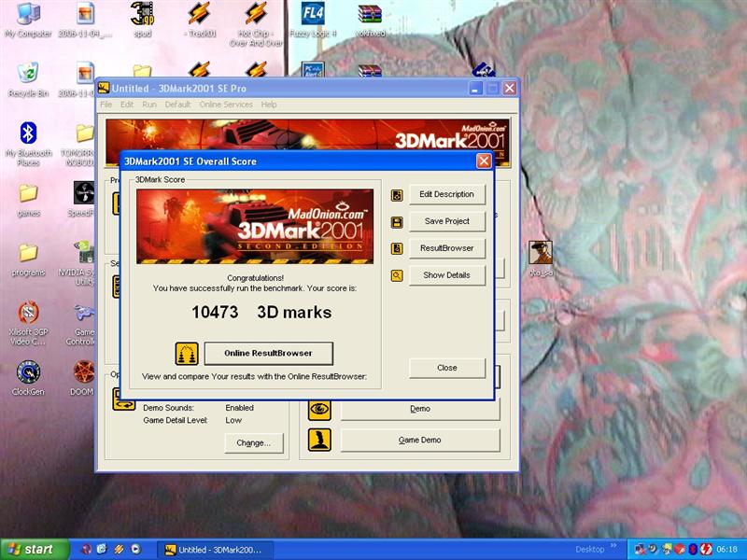Screen dimensions: 747x560
Task: Open the File menu in 3DMark2001
Action: pyautogui.click(x=106, y=105)
